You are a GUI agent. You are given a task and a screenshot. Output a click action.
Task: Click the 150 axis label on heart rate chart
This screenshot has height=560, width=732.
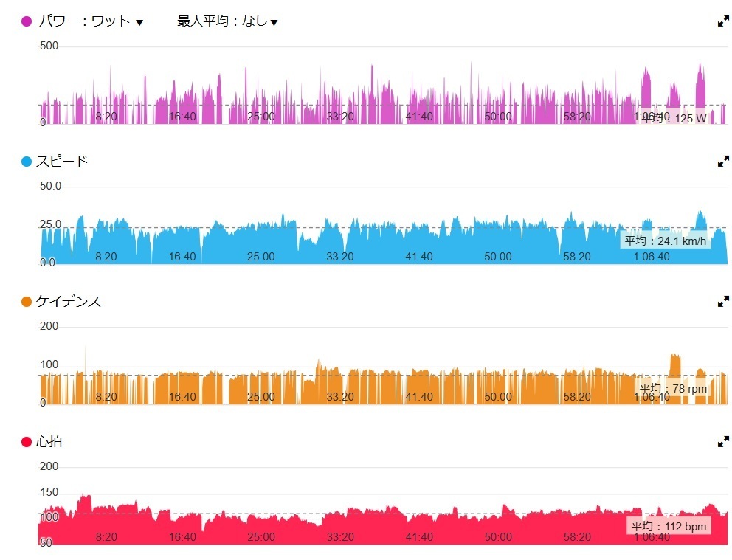pyautogui.click(x=49, y=492)
